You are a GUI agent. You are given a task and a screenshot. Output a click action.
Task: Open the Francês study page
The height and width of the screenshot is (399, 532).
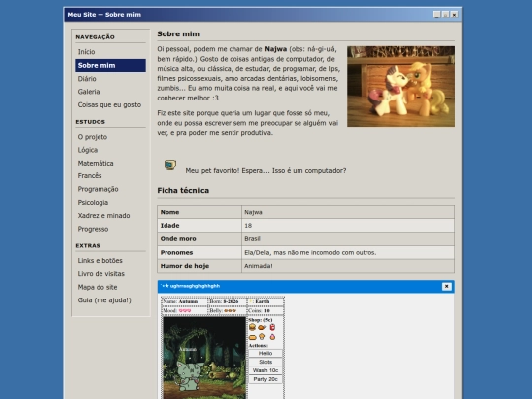110,175
